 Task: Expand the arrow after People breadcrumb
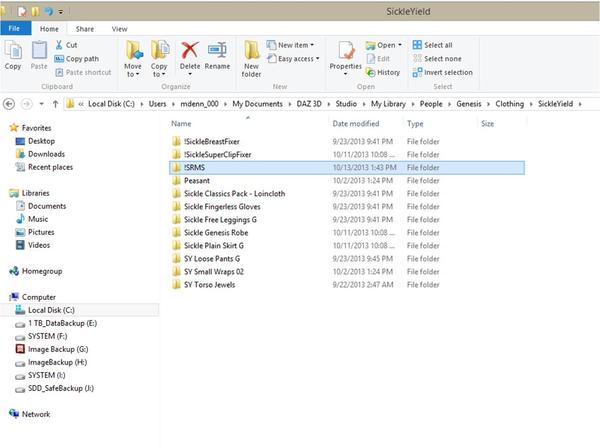coord(449,104)
